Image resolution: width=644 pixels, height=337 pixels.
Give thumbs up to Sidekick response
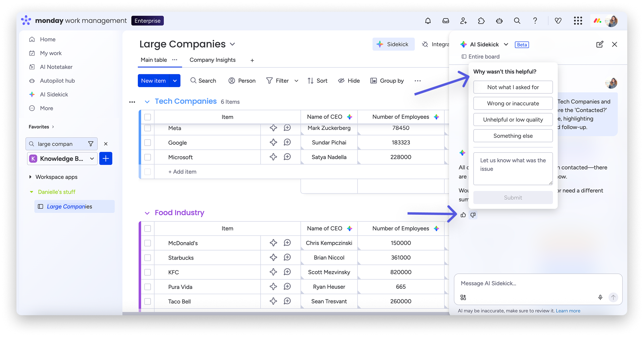pyautogui.click(x=463, y=215)
